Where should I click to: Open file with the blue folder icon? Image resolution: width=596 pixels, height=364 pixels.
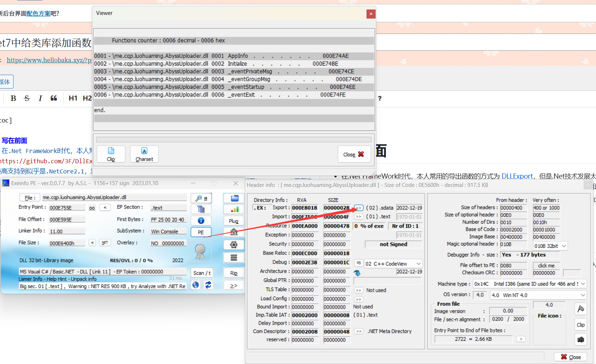pyautogui.click(x=234, y=198)
